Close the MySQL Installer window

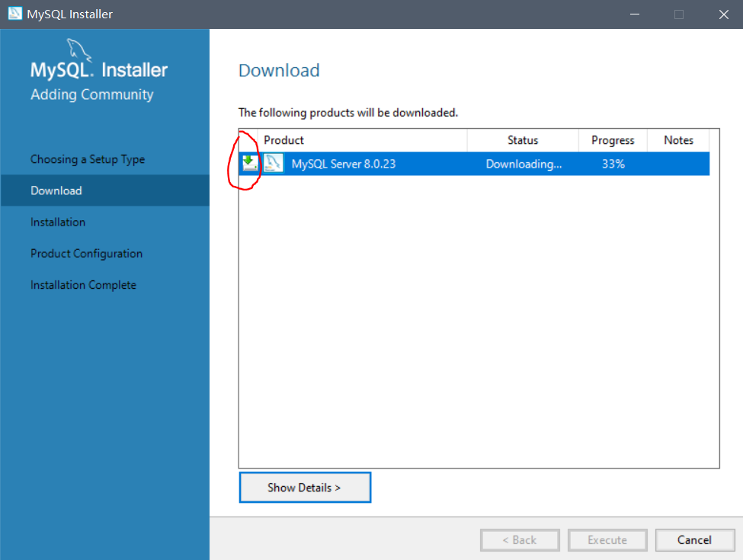724,14
